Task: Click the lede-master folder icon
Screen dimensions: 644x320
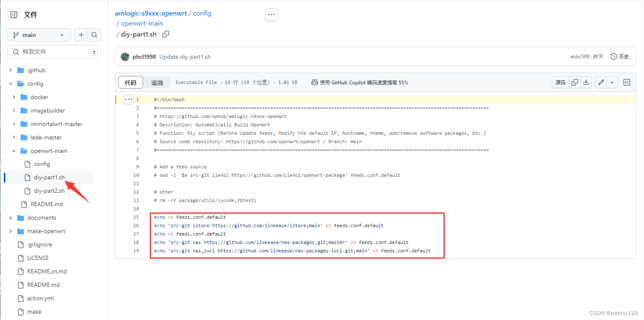Action: click(24, 137)
